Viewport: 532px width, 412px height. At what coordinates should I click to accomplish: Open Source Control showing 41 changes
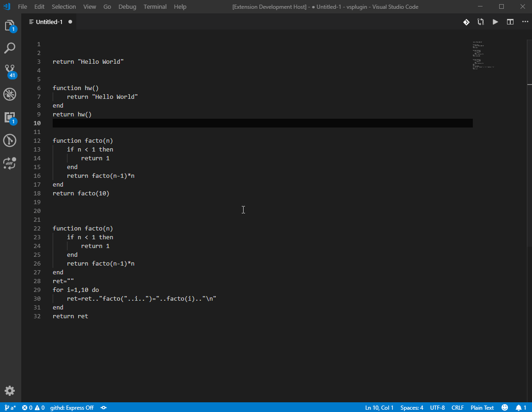coord(10,71)
